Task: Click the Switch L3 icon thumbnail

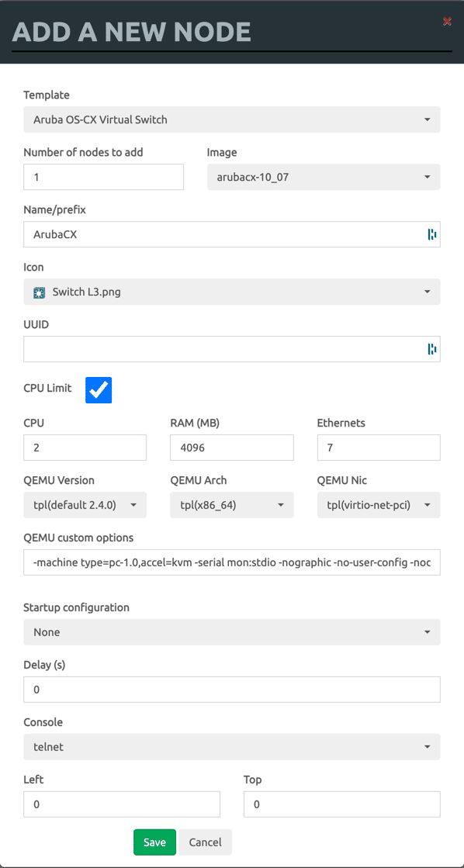Action: click(x=40, y=292)
